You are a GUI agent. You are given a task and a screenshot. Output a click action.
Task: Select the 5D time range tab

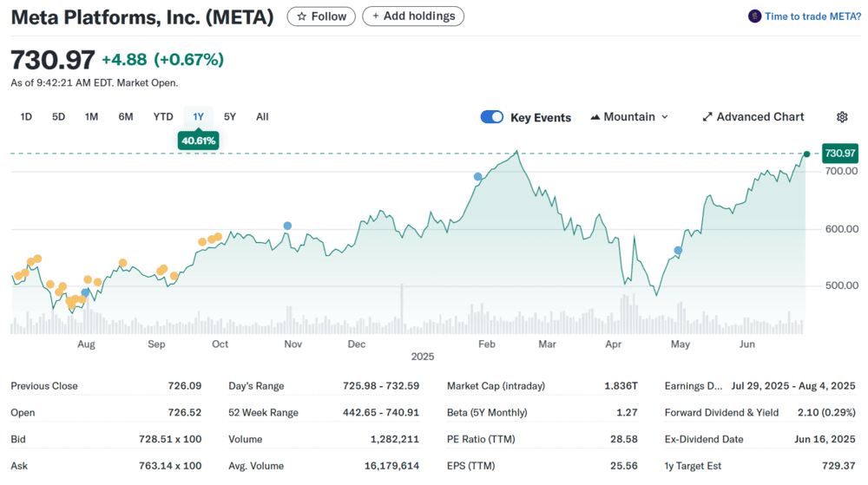pyautogui.click(x=58, y=117)
